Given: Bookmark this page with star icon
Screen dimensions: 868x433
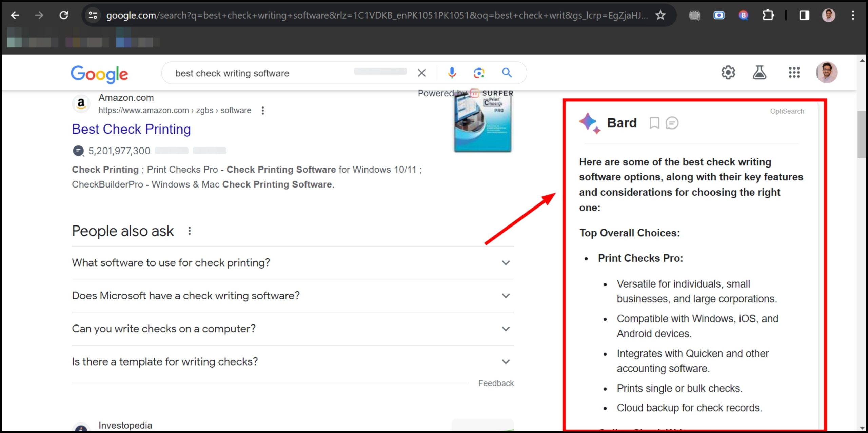Looking at the screenshot, I should point(660,15).
